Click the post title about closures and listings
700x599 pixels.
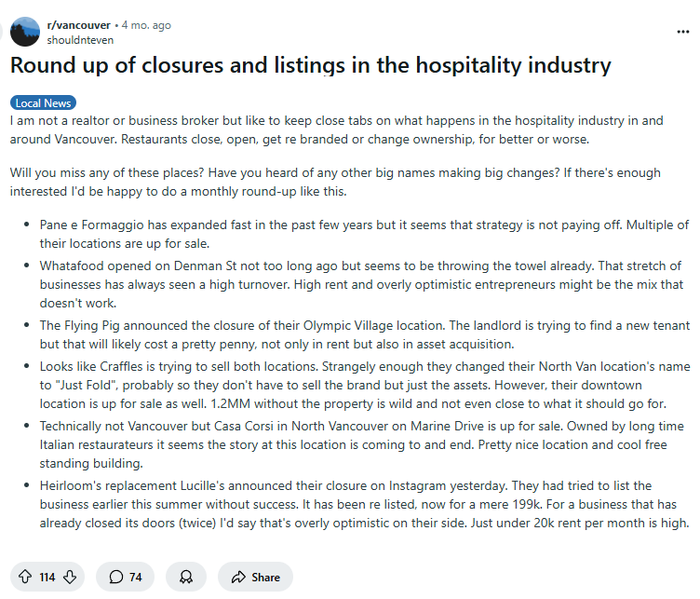(x=310, y=65)
